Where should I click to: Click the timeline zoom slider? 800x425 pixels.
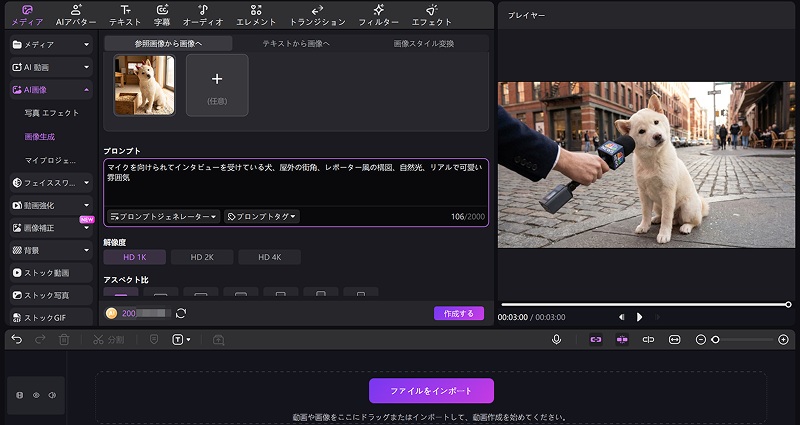pyautogui.click(x=744, y=340)
